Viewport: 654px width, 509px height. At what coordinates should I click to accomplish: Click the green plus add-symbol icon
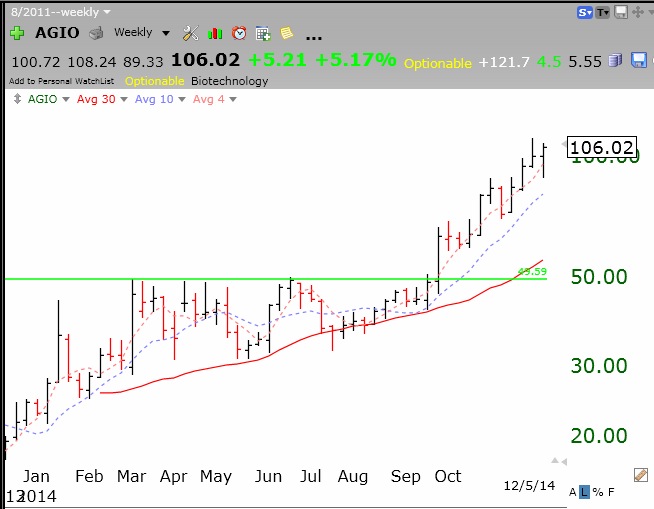tap(17, 33)
